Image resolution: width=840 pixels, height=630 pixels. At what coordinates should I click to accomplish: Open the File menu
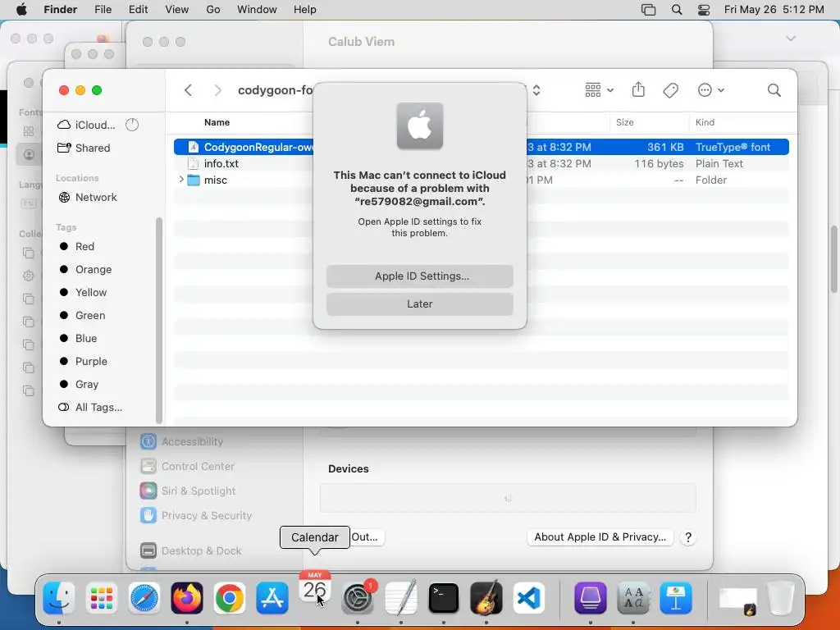coord(103,10)
